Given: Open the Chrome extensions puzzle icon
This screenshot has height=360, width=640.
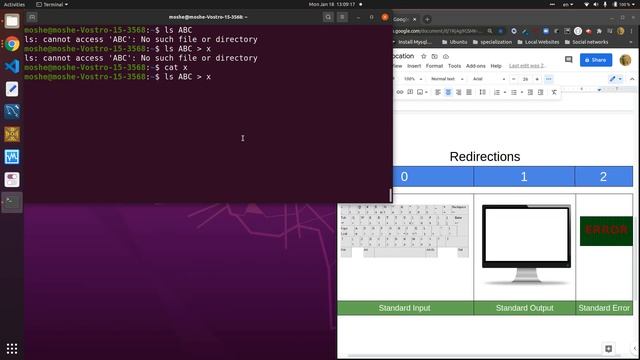Looking at the screenshot, I should (x=599, y=31).
